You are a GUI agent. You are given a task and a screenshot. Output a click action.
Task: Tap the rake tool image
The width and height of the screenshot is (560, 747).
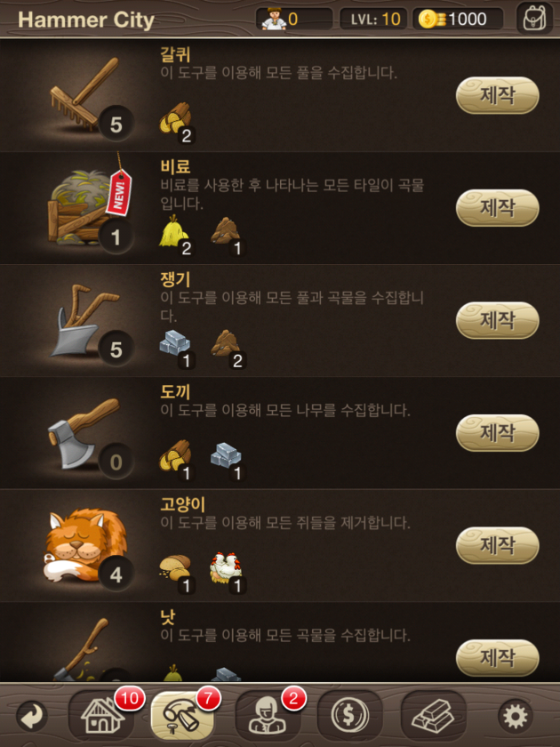(84, 94)
